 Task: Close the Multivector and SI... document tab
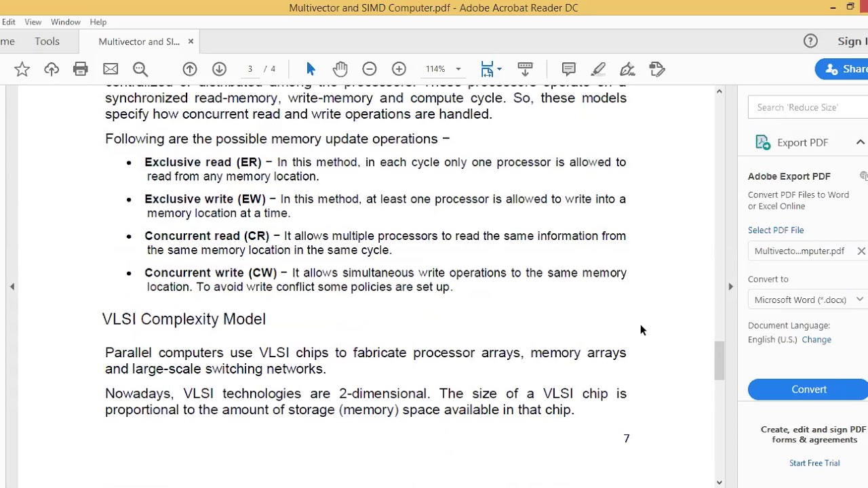[191, 41]
